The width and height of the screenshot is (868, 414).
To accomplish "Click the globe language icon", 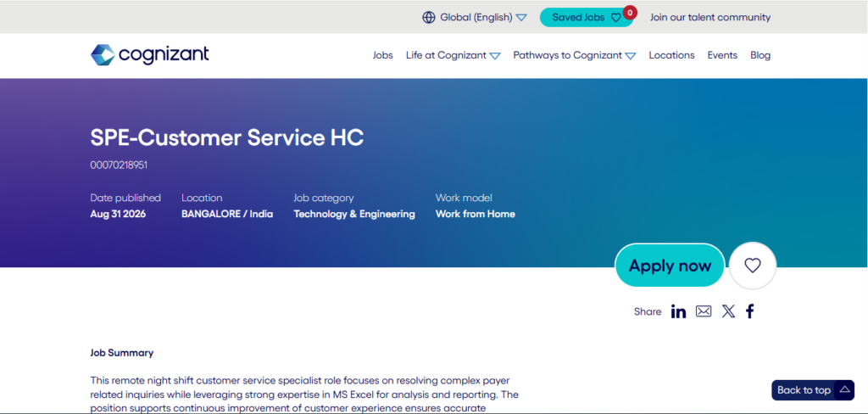I will pos(428,17).
